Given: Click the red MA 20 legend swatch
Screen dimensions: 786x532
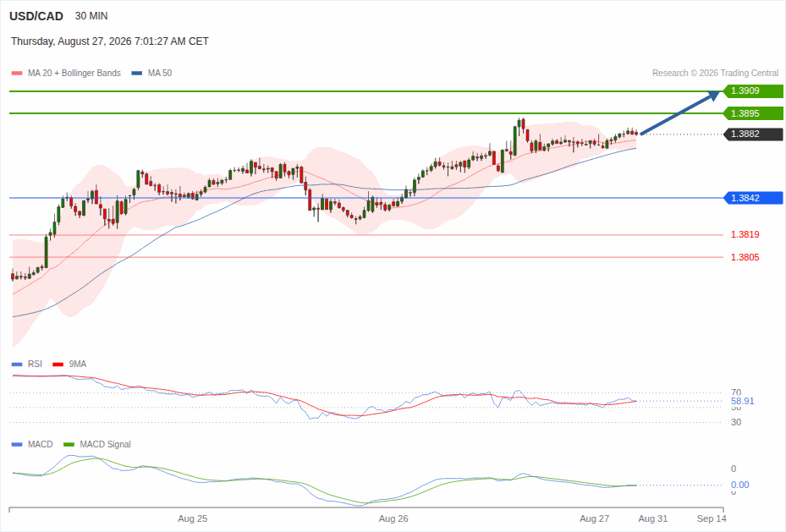Looking at the screenshot, I should 17,73.
